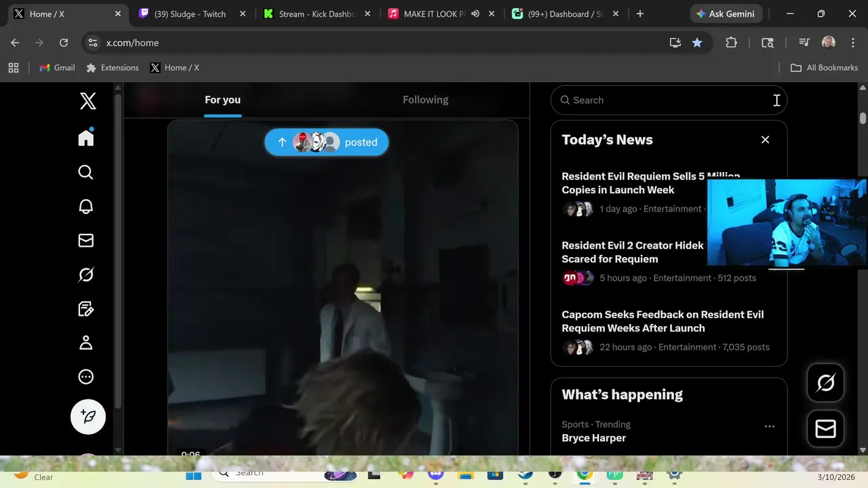868x488 pixels.
Task: Open the Chrome profile avatar
Action: click(x=828, y=43)
